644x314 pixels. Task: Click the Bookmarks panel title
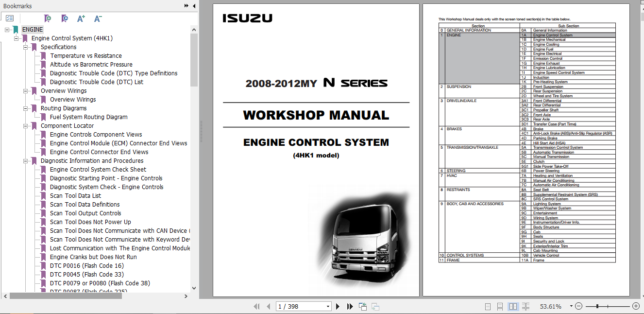pos(17,6)
